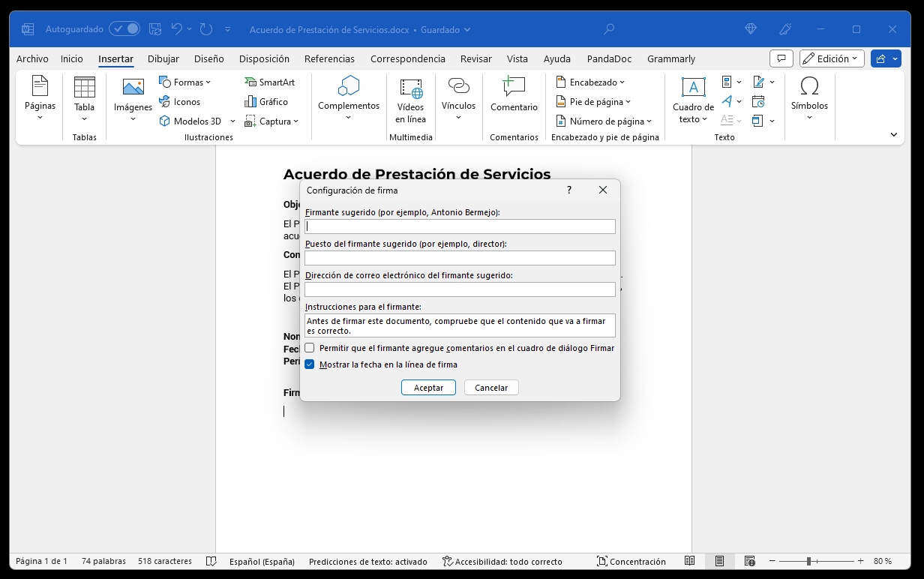Switch to the Inicio tab
This screenshot has height=579, width=924.
point(72,58)
